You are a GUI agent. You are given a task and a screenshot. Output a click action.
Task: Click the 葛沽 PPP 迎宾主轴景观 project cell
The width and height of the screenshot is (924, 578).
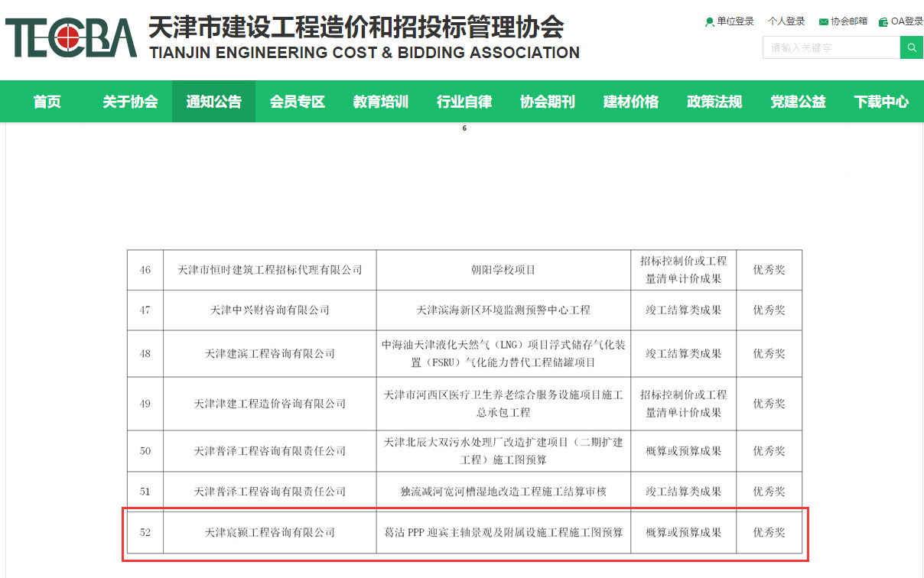503,532
